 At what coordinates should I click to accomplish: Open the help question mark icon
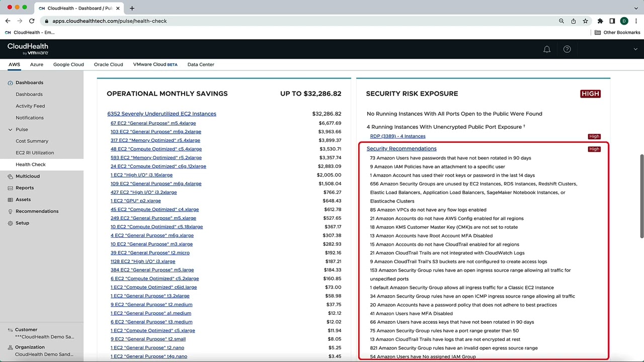tap(567, 49)
